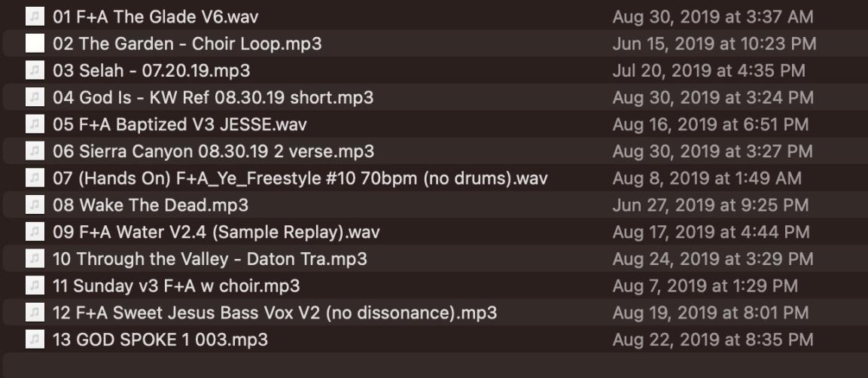Select 10 Through the Valley - Daton Tra.mp3

[x=210, y=259]
